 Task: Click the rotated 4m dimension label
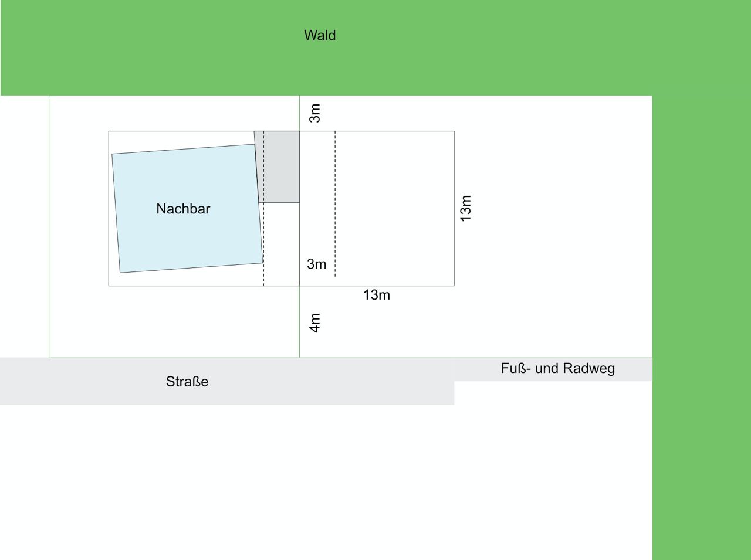[315, 323]
